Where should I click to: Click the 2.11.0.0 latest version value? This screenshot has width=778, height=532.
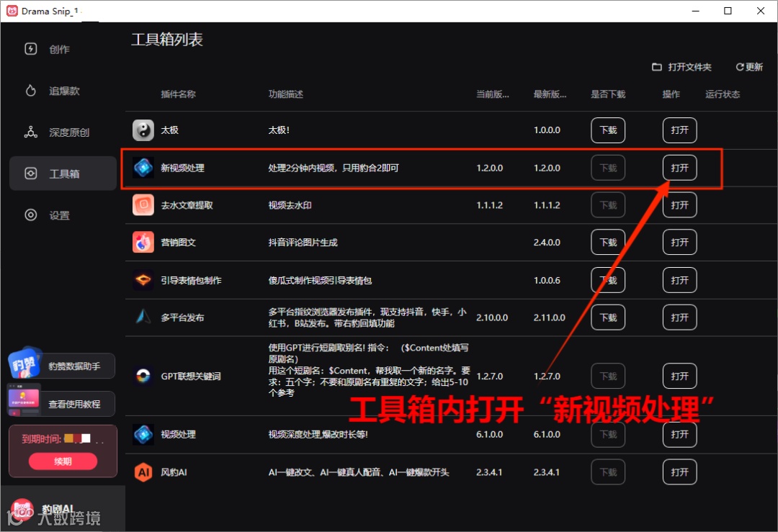tap(549, 317)
